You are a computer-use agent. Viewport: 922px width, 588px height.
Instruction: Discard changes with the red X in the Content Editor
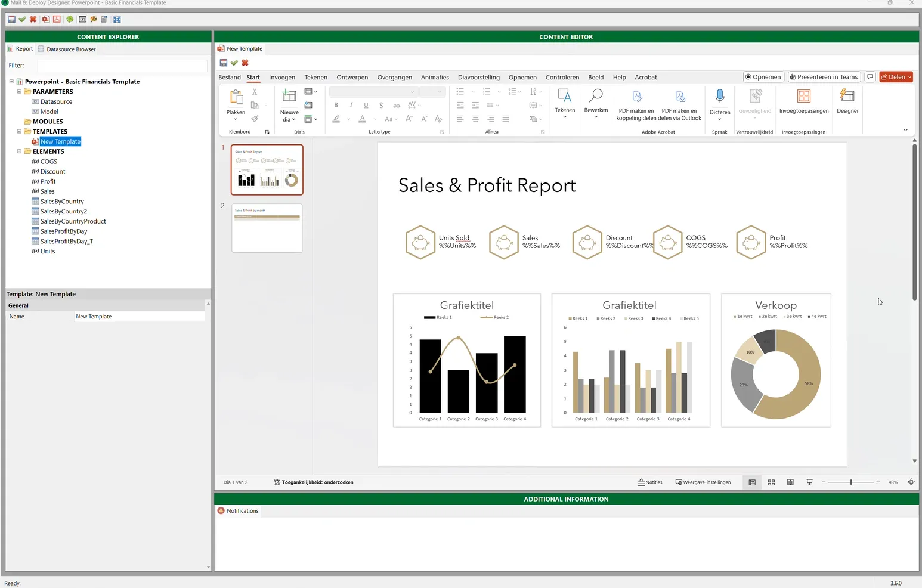[x=245, y=63]
